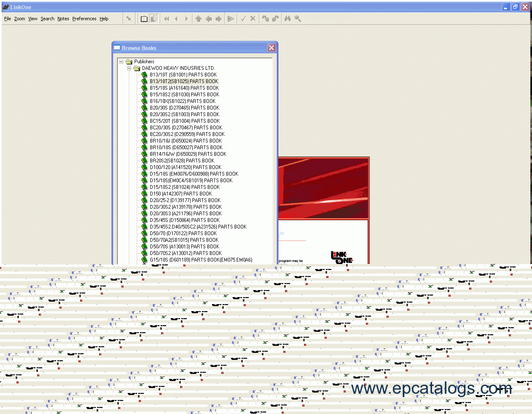The image size is (532, 414).
Task: Select D50/70 (D170122) PARTS BOOK
Action: pyautogui.click(x=183, y=233)
